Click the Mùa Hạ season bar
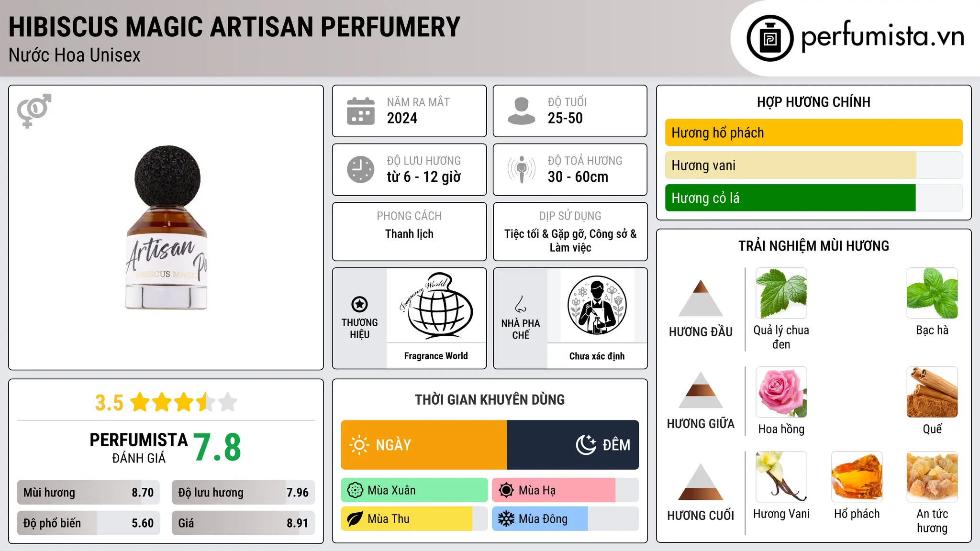Image resolution: width=980 pixels, height=551 pixels. pos(566,490)
